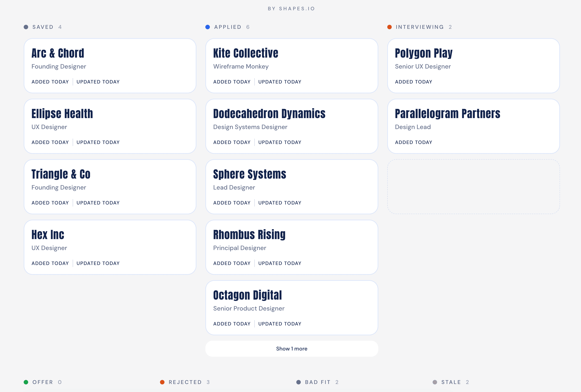Click the SAVED column header

tap(43, 27)
